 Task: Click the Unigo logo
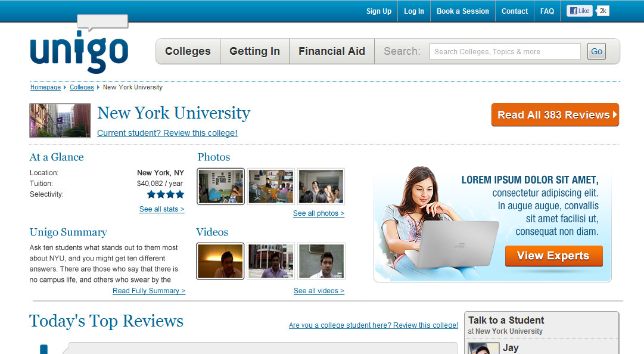pyautogui.click(x=79, y=44)
